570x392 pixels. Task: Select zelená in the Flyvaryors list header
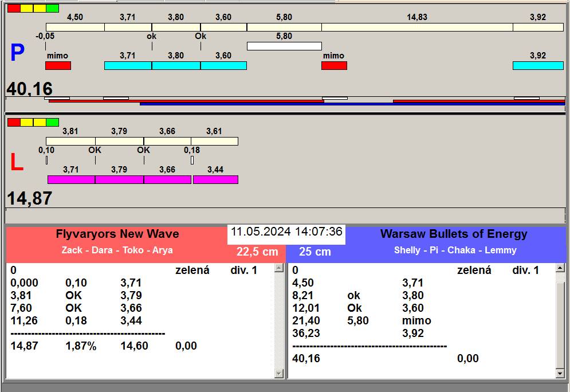coord(192,270)
